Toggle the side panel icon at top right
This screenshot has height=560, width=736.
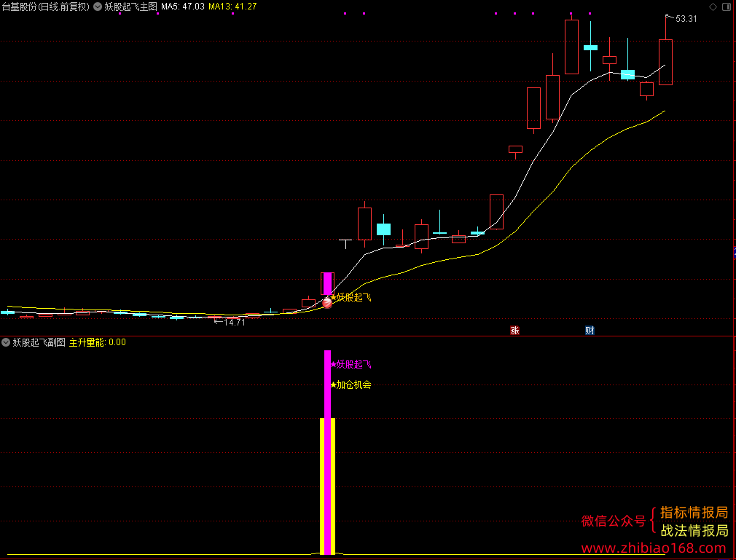(x=727, y=7)
